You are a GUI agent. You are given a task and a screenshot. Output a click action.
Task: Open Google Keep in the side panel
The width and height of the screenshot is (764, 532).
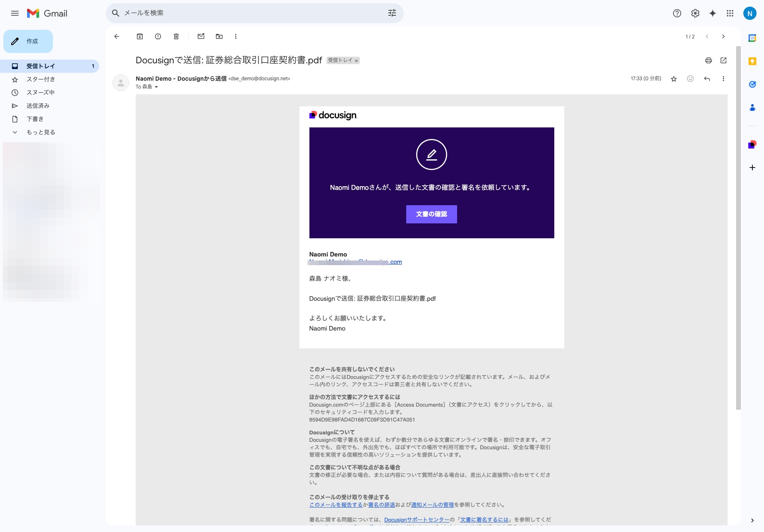coord(752,61)
